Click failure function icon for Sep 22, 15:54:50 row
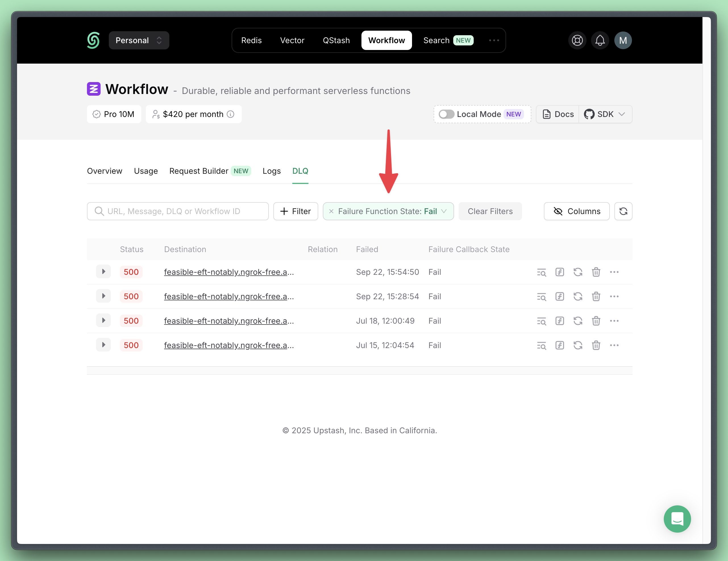 pos(560,272)
